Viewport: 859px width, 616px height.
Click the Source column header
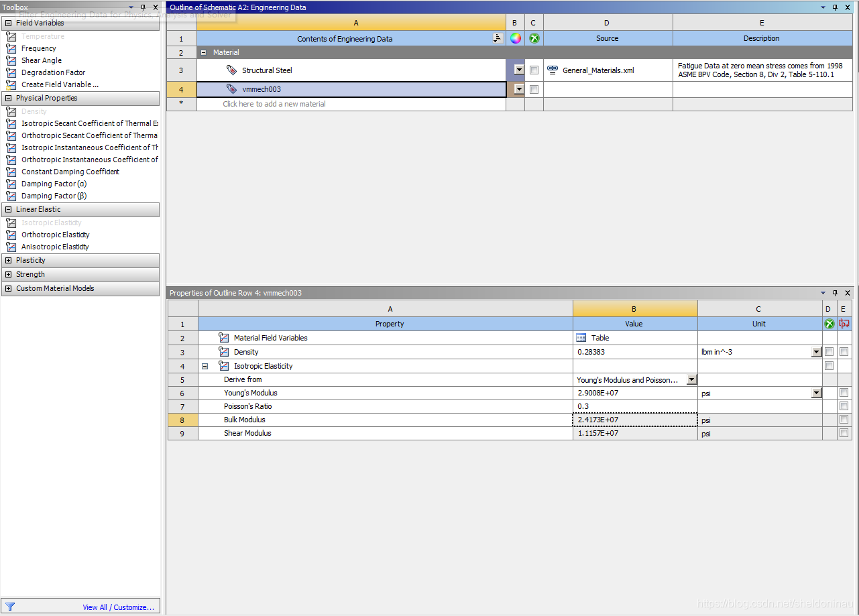608,38
